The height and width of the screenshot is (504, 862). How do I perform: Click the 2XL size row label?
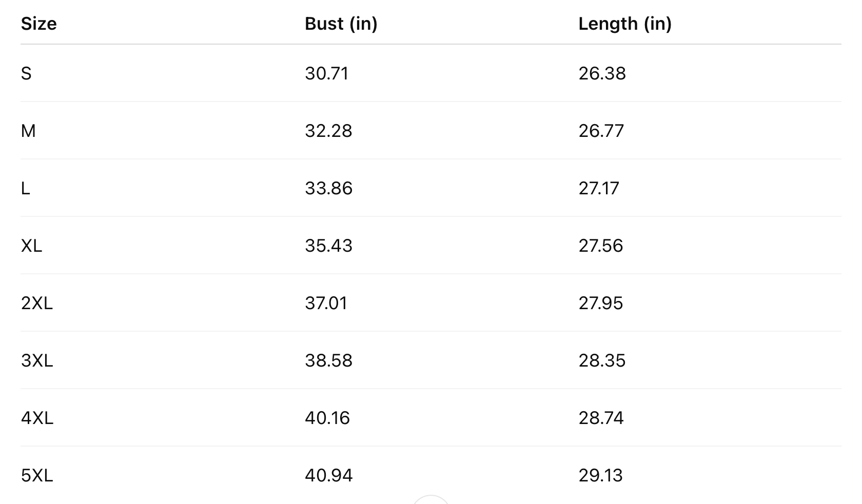click(x=36, y=304)
